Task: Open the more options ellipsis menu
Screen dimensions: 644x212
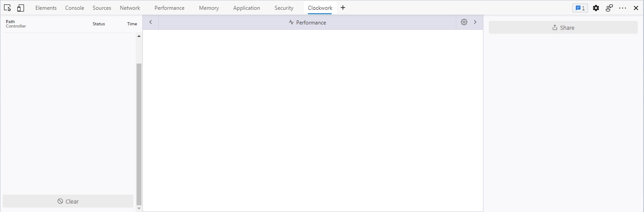Action: 623,8
